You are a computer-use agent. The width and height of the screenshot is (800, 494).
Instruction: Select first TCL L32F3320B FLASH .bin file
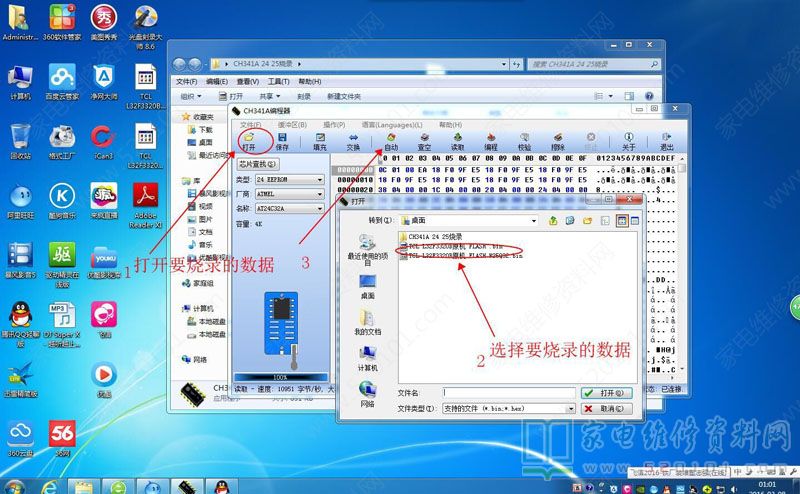point(451,246)
